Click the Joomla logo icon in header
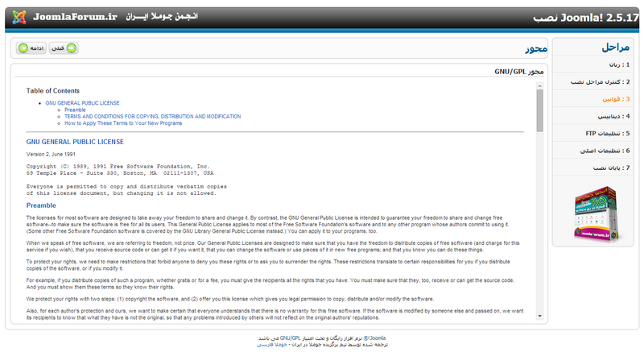This screenshot has height=352, width=644. tap(19, 17)
